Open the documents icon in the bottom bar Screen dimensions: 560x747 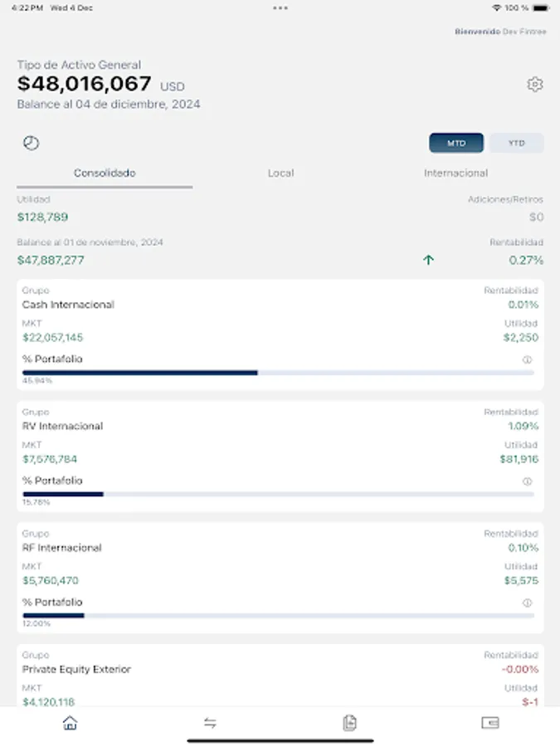(349, 723)
